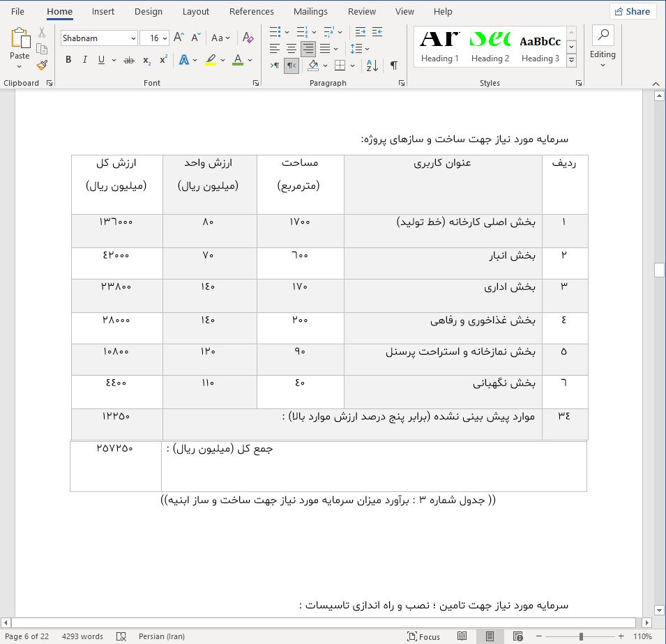Decrease font size with Shrink Font
Viewport: 666px width, 644px height.
pos(195,38)
